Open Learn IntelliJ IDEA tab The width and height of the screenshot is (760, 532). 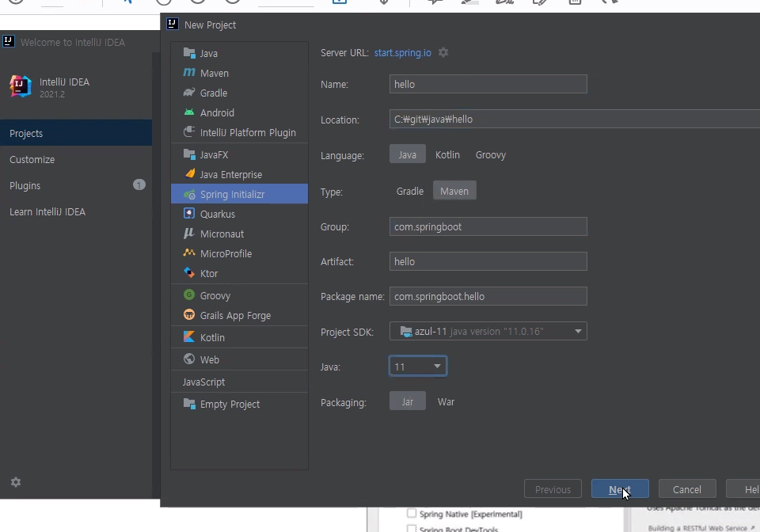pos(76,211)
